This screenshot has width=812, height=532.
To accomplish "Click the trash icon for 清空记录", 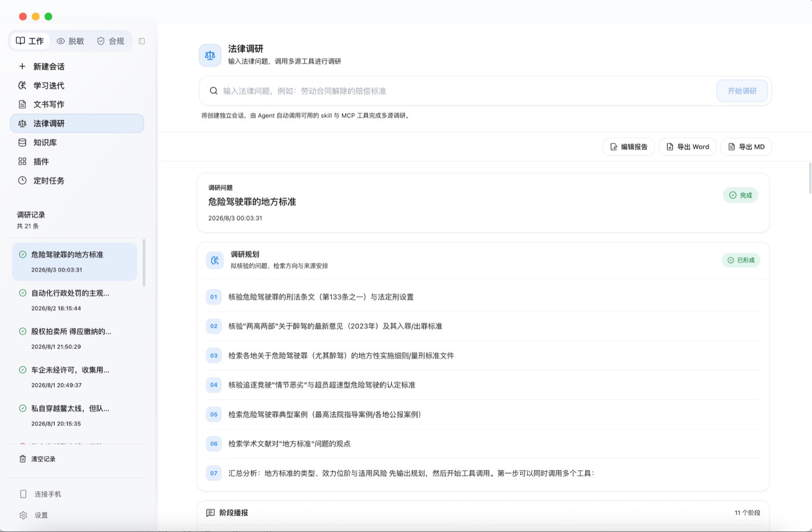I will pyautogui.click(x=23, y=459).
